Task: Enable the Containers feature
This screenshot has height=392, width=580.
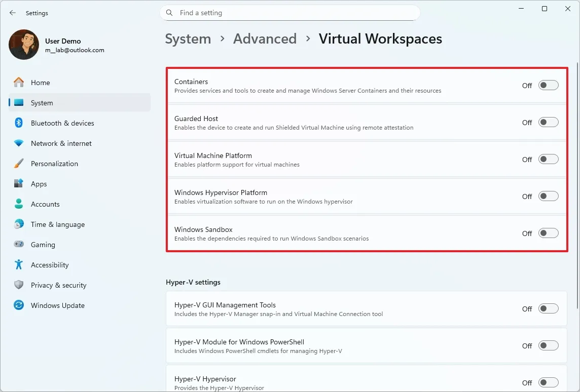Action: (x=548, y=85)
